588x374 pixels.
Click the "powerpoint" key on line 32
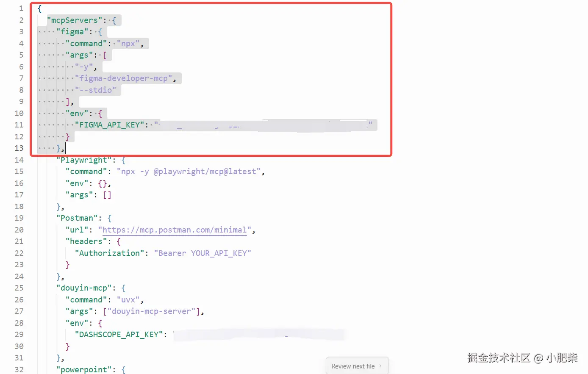point(84,370)
